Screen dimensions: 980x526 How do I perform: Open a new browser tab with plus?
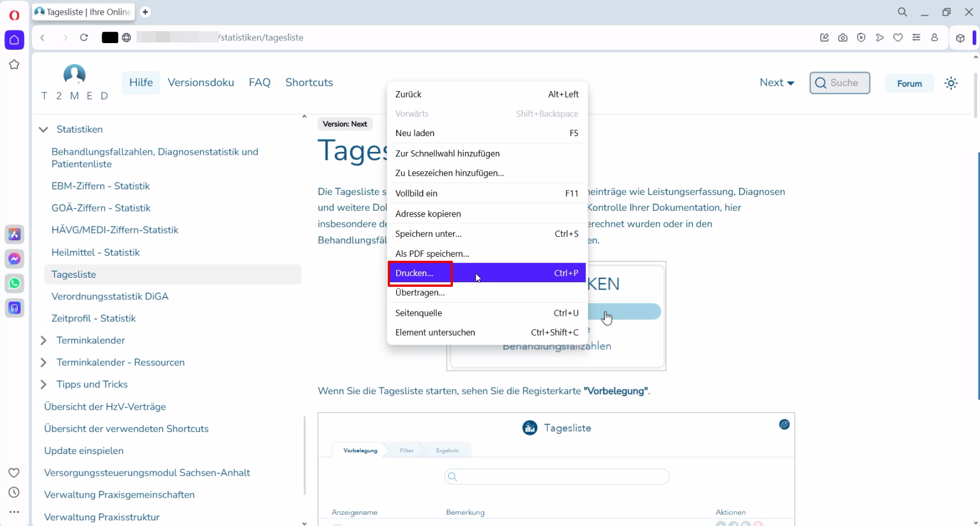tap(145, 12)
